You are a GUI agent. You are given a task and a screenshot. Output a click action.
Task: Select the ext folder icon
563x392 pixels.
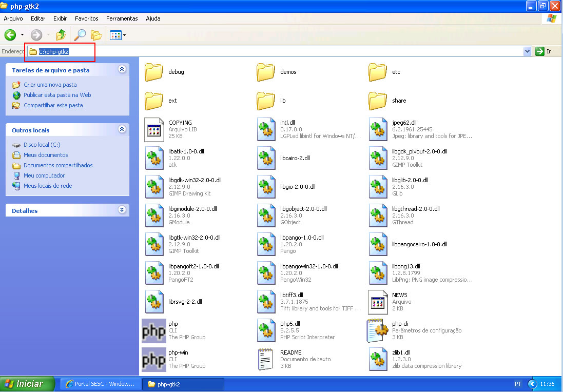click(x=153, y=101)
